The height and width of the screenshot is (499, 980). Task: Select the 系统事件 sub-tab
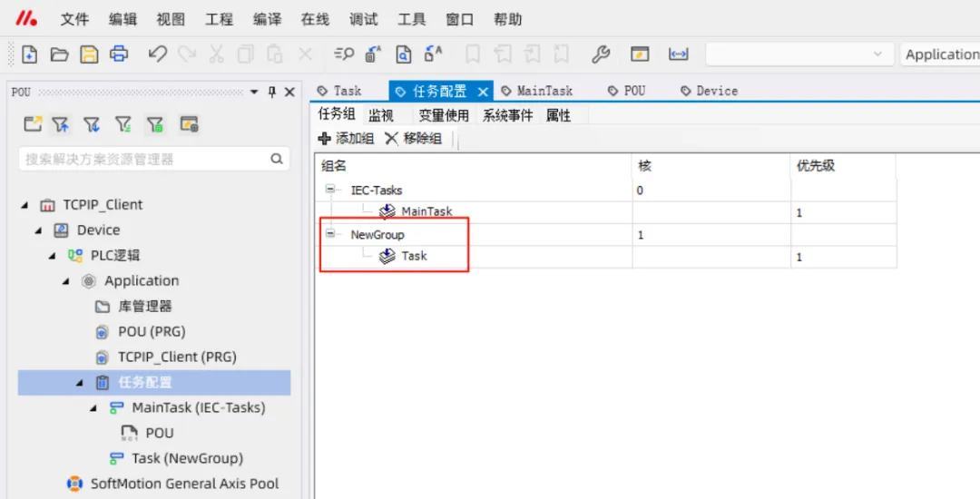[x=507, y=115]
